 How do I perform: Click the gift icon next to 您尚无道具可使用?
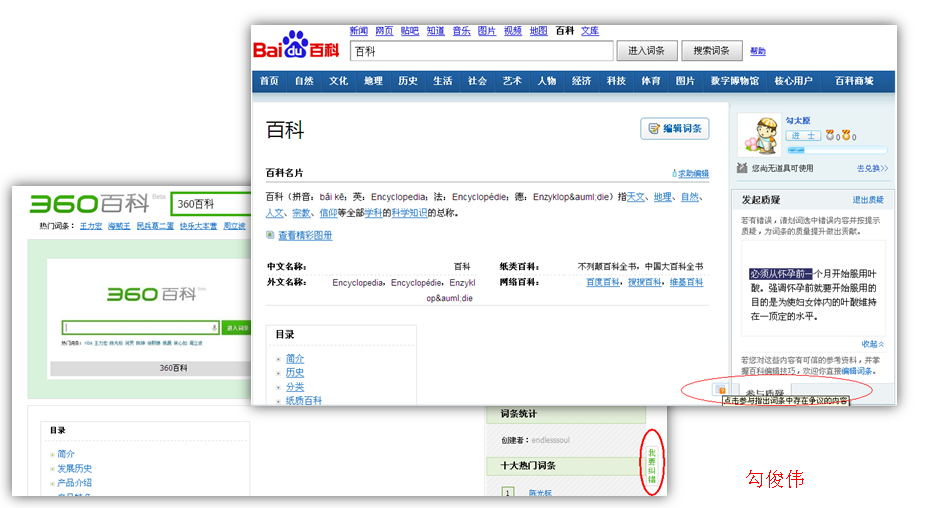point(742,168)
